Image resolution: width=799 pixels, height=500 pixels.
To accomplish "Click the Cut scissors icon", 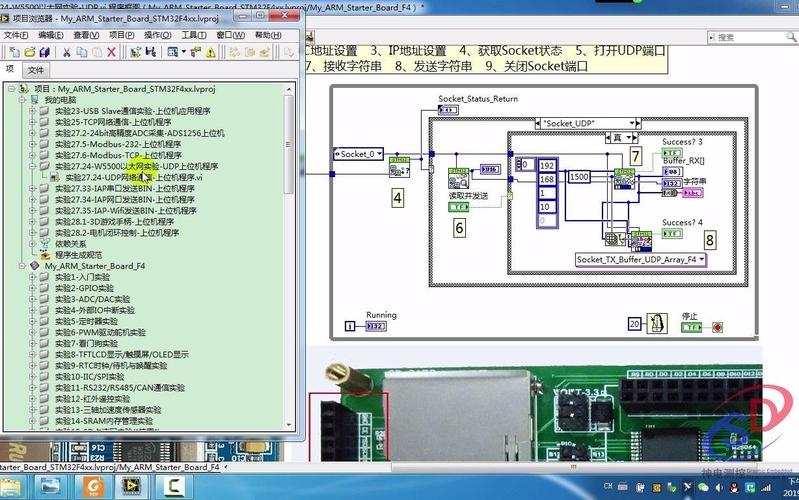I will coord(67,52).
